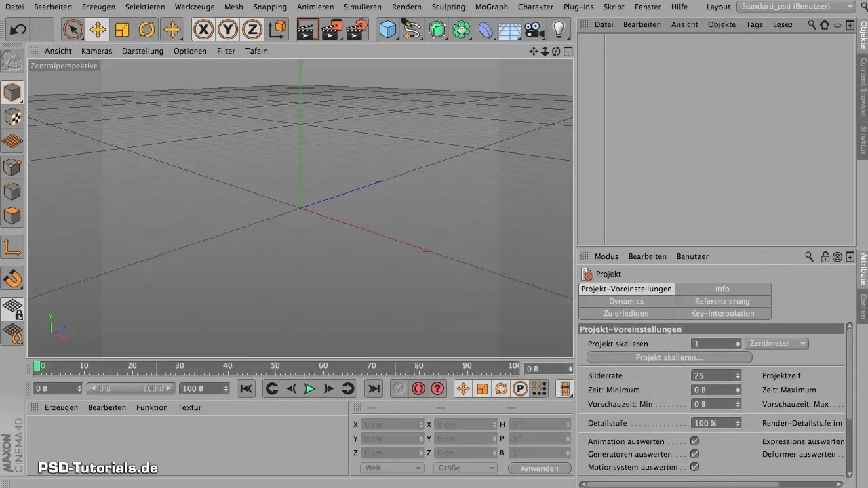Switch to Edges mode
868x488 pixels.
click(13, 192)
